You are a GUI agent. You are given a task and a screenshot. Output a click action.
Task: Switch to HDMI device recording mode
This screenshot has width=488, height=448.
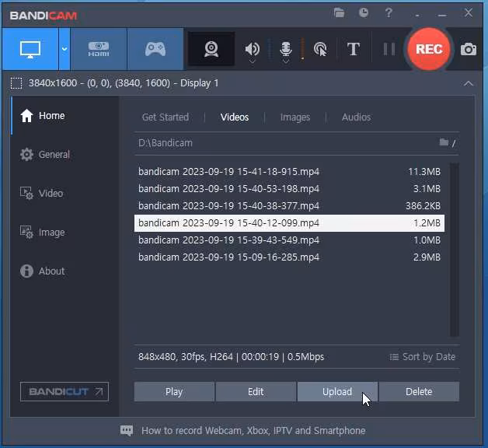tap(99, 49)
